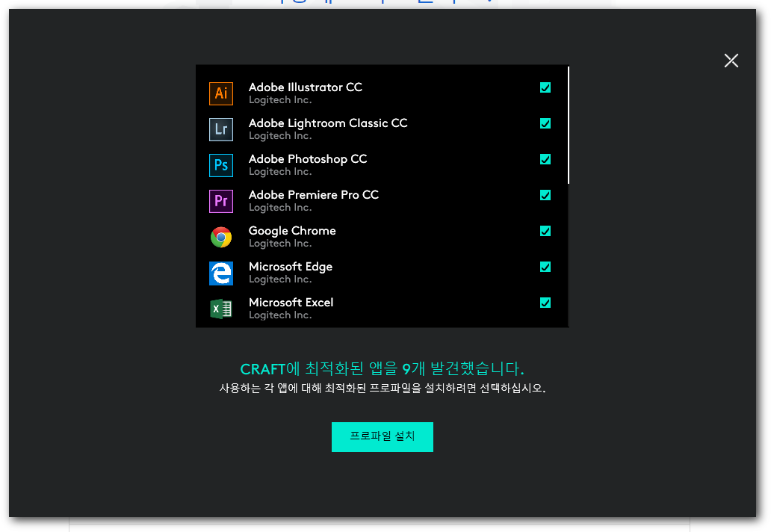Deselect the Microsoft Edge profile checkbox
Image resolution: width=771 pixels, height=532 pixels.
pos(545,267)
